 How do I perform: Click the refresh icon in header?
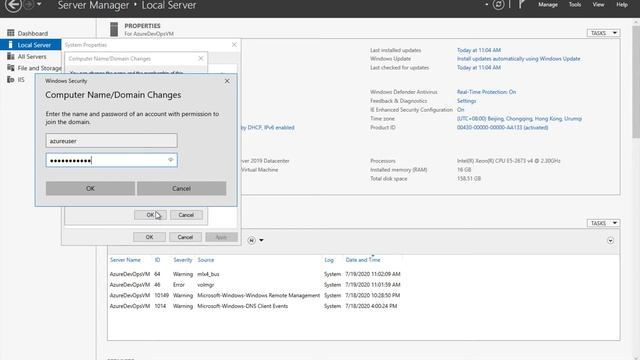click(498, 5)
